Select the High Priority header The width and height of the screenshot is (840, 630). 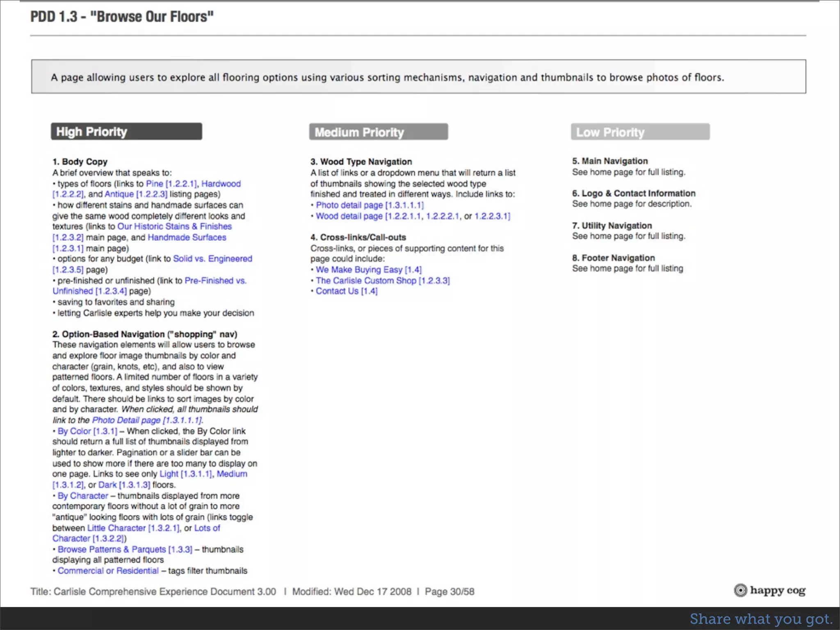(x=126, y=132)
